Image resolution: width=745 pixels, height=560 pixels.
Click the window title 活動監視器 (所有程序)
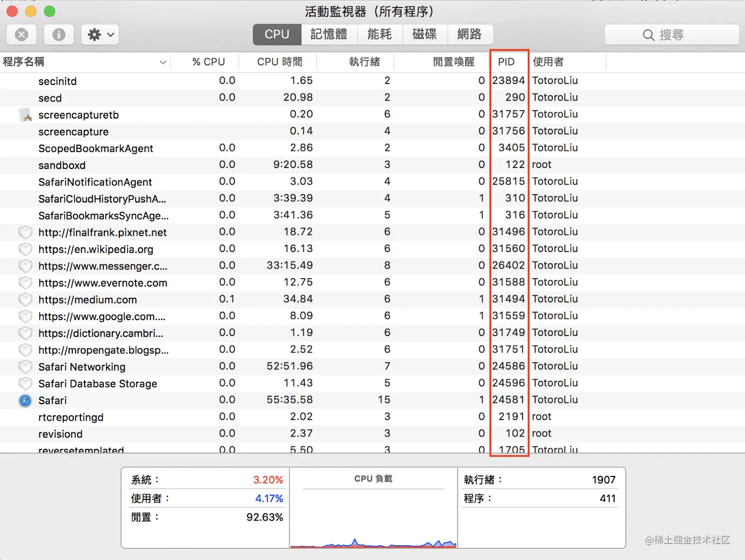pos(372,11)
